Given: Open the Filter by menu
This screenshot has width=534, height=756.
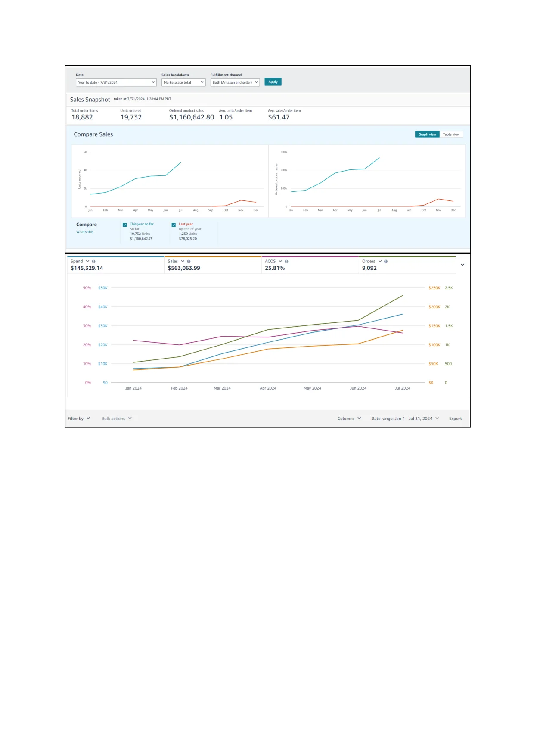Looking at the screenshot, I should click(x=79, y=419).
